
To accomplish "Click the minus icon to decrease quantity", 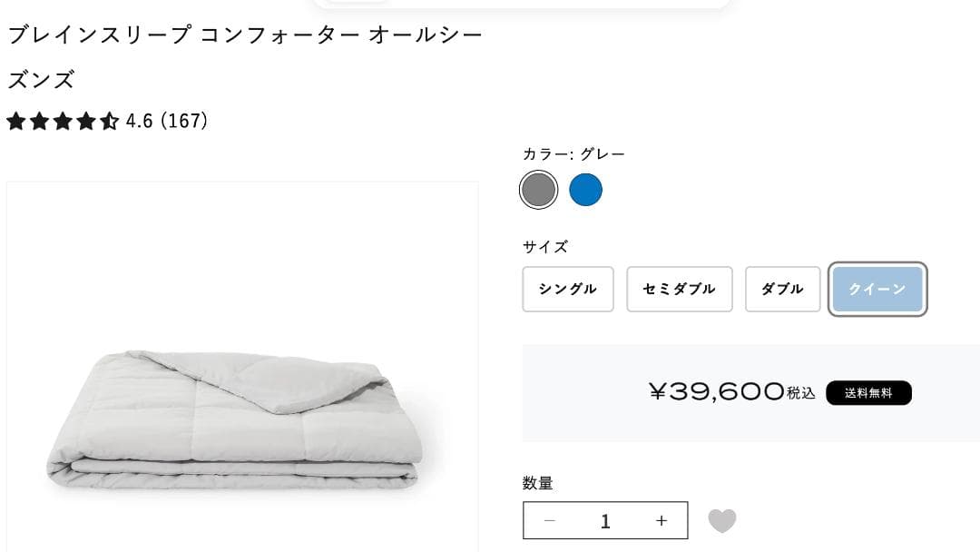I will click(x=550, y=519).
